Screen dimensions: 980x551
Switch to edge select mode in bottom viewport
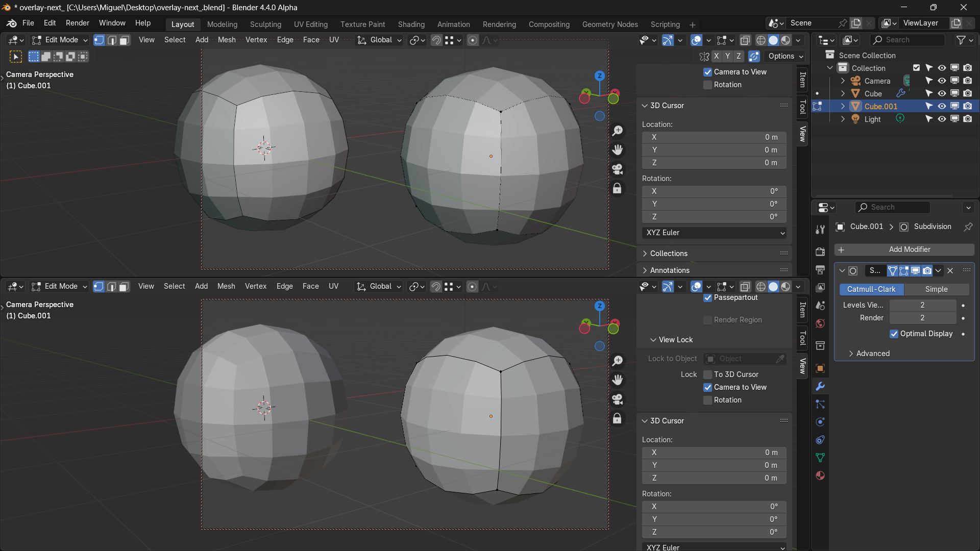point(111,286)
